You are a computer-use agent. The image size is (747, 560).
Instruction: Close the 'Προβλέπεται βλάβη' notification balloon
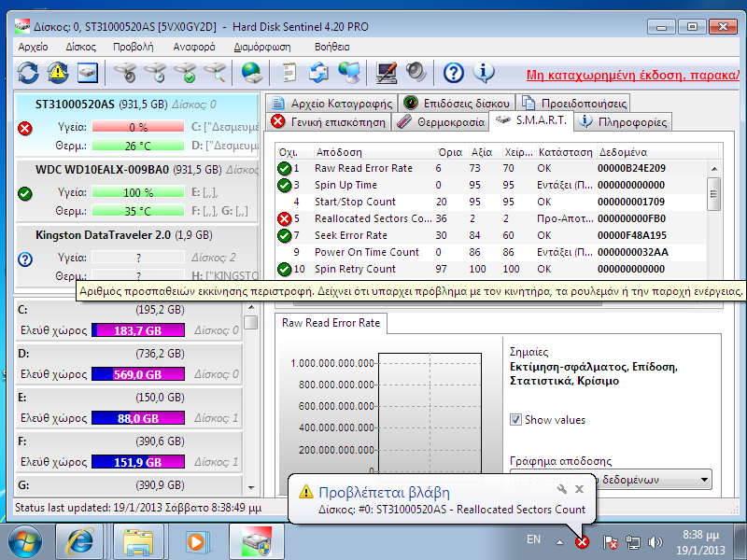(579, 488)
